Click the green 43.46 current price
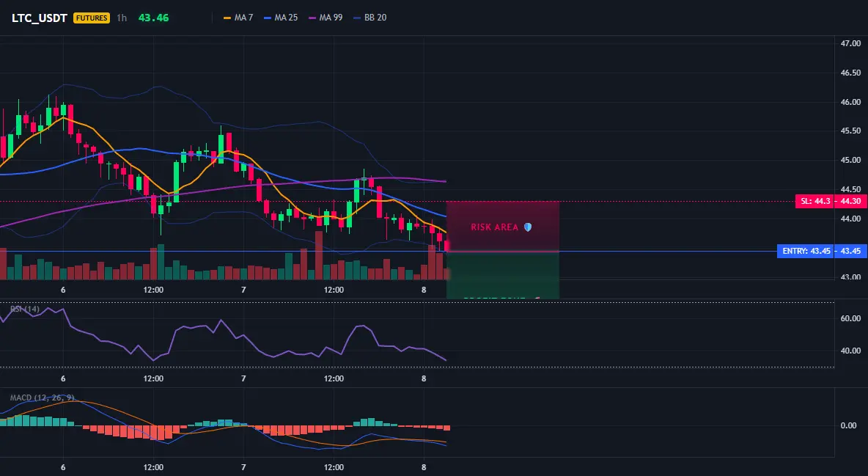This screenshot has width=868, height=476. (x=153, y=18)
